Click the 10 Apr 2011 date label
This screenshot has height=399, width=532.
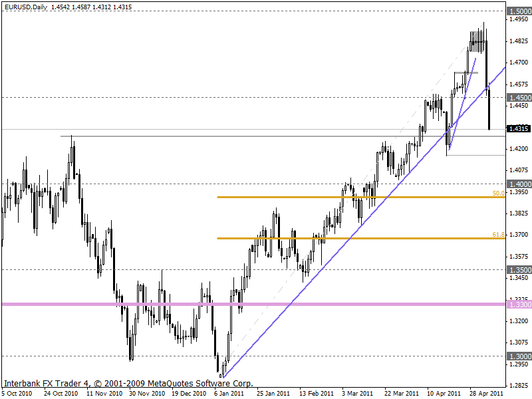[x=444, y=394]
